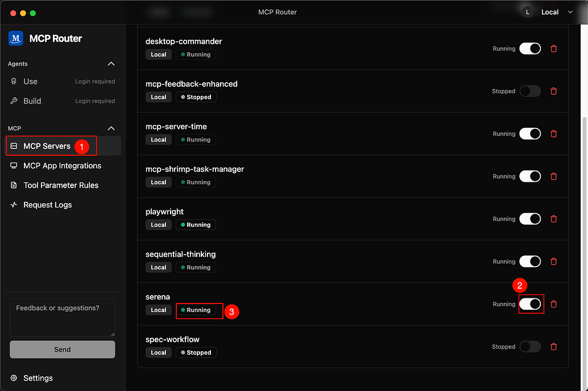Click the Feedback or suggestions text box

[62, 318]
